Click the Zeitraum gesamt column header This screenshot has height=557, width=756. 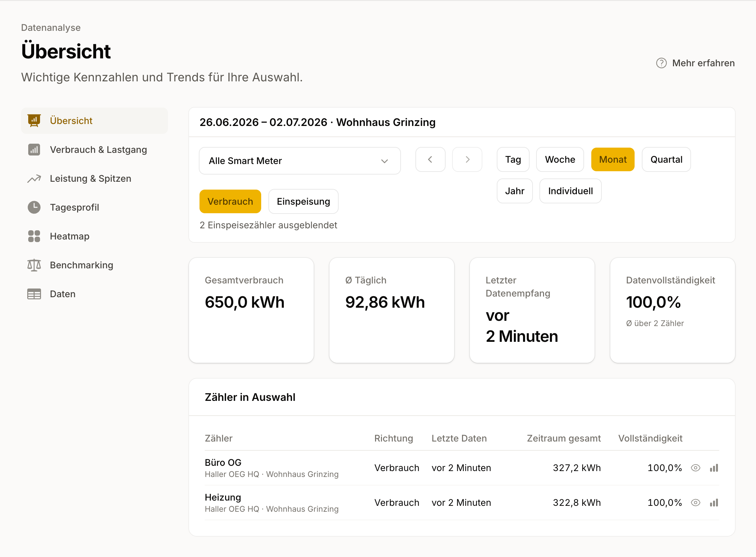tap(564, 438)
